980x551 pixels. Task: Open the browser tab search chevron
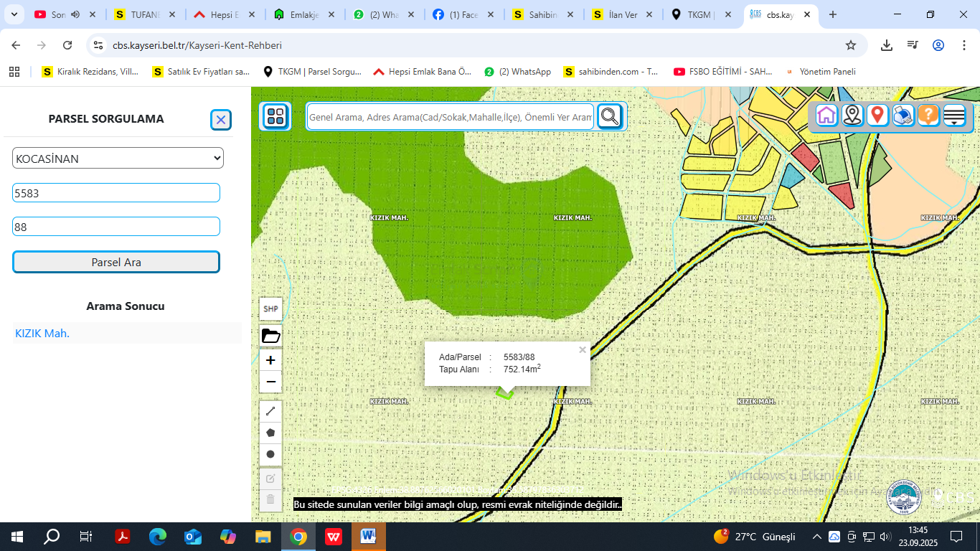[x=14, y=14]
